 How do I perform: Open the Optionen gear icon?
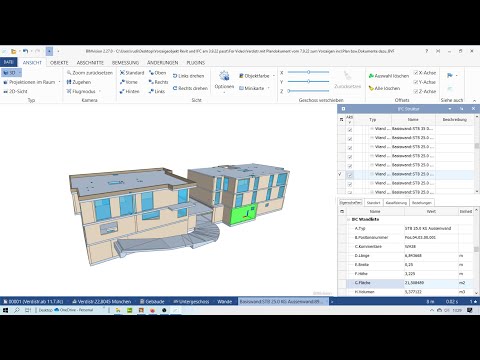tap(224, 76)
